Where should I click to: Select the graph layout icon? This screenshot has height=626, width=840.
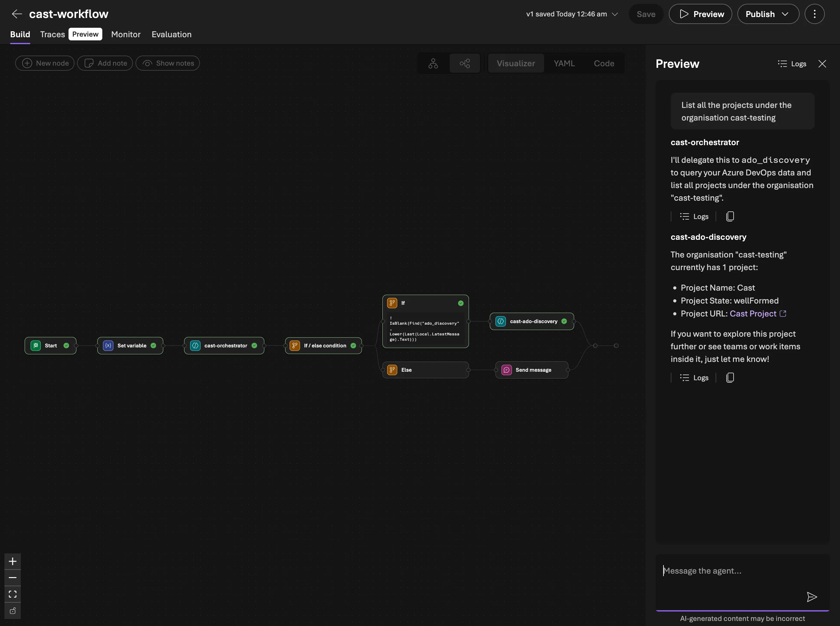(x=465, y=63)
